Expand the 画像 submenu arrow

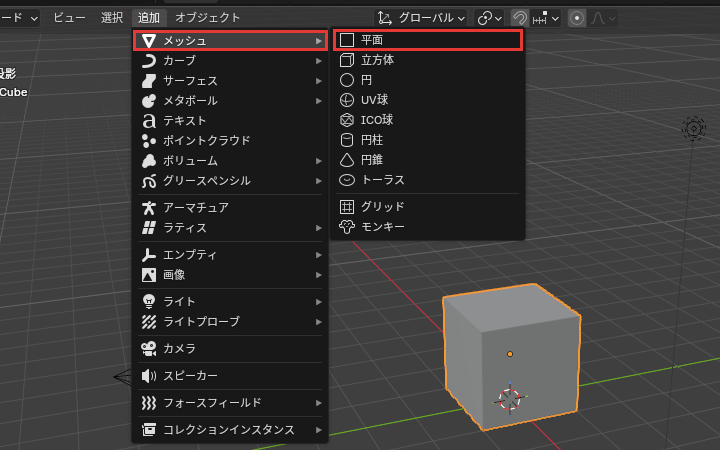tap(319, 275)
